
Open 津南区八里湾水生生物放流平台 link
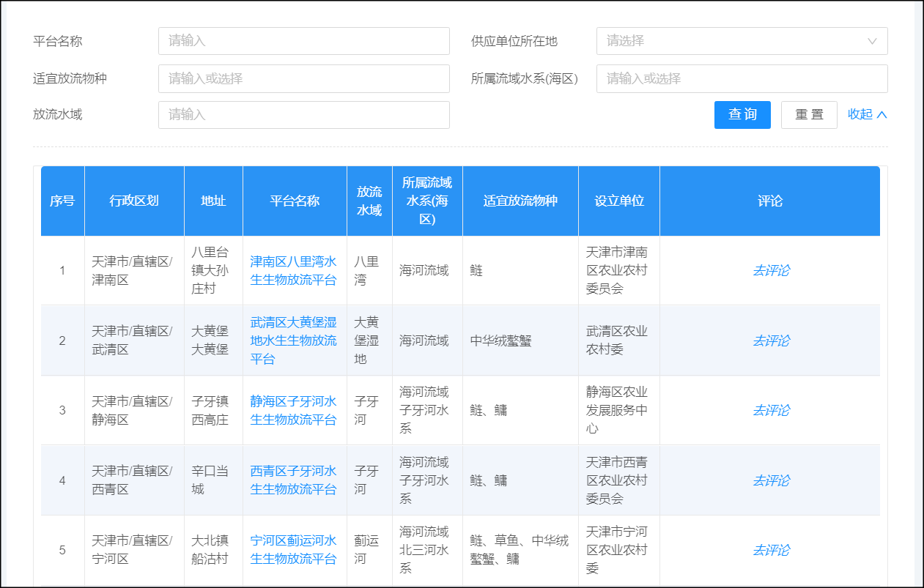pos(294,271)
